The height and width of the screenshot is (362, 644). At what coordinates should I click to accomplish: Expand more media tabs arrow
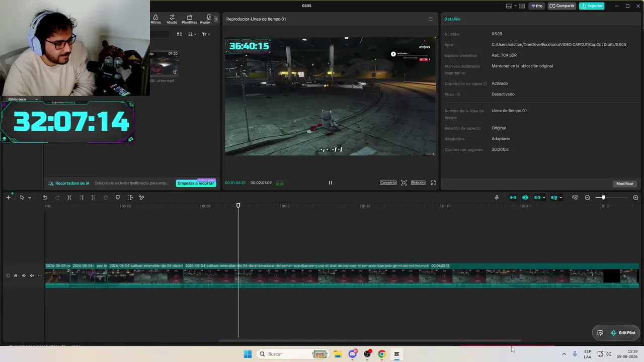[x=216, y=19]
